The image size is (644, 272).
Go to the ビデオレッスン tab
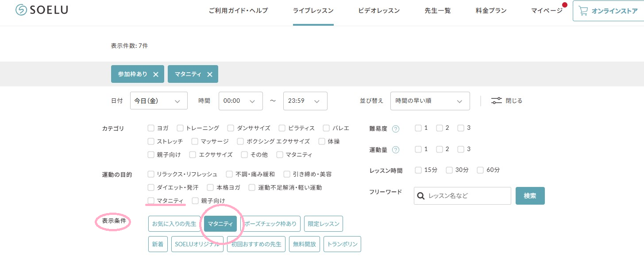379,11
